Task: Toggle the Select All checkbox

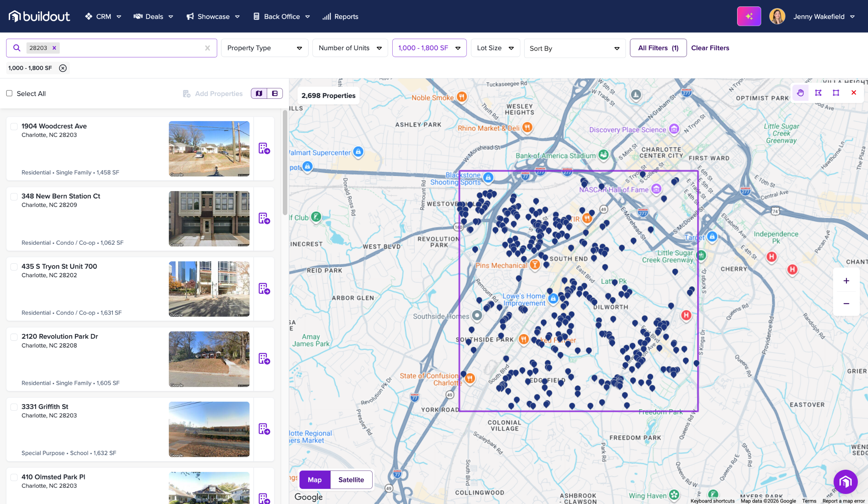Action: pyautogui.click(x=9, y=93)
